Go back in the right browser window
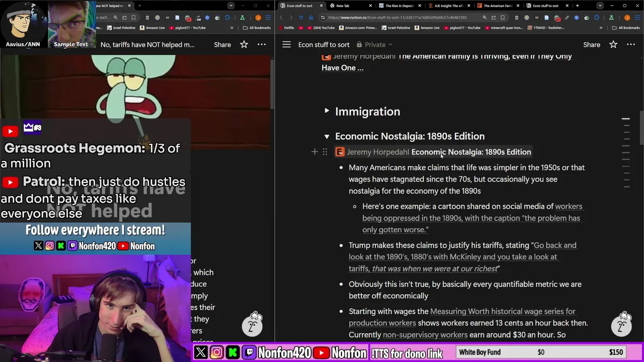Image resolution: width=644 pixels, height=362 pixels. pos(281,18)
